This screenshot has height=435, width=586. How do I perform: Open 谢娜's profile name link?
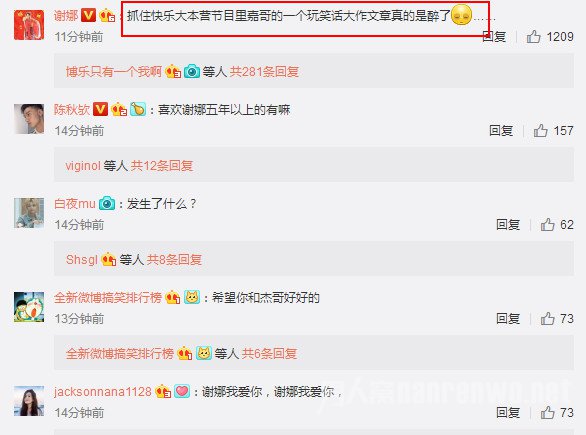pyautogui.click(x=66, y=16)
